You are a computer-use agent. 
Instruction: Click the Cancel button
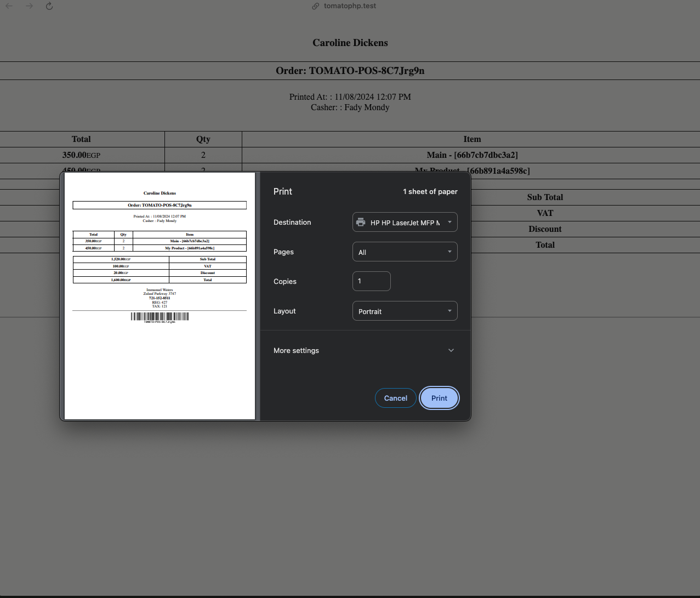point(395,398)
